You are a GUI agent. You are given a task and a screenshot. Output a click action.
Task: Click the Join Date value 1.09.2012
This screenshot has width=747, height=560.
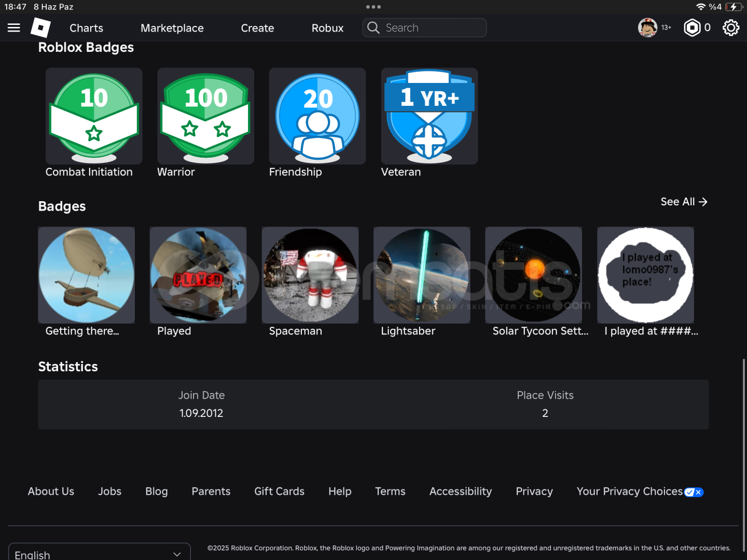201,413
